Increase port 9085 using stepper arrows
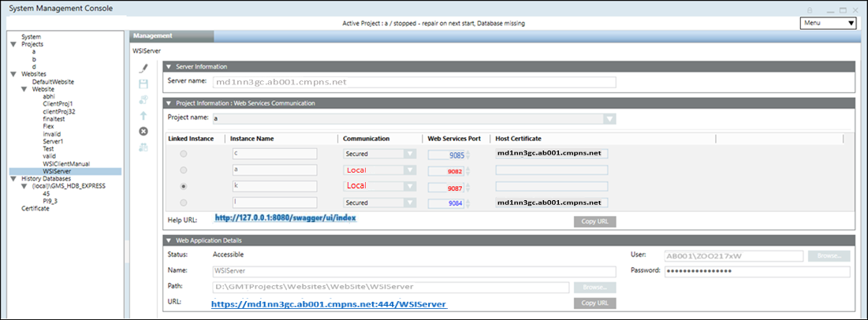Screen dimensions: 868x320 pyautogui.click(x=467, y=151)
